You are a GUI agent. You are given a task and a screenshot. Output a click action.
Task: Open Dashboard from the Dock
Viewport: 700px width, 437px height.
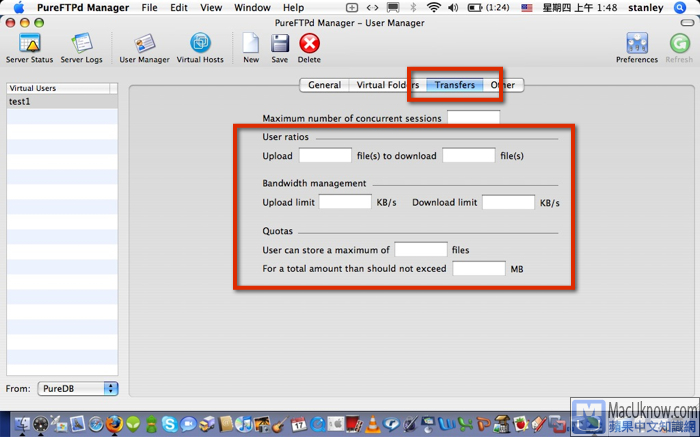pyautogui.click(x=41, y=425)
